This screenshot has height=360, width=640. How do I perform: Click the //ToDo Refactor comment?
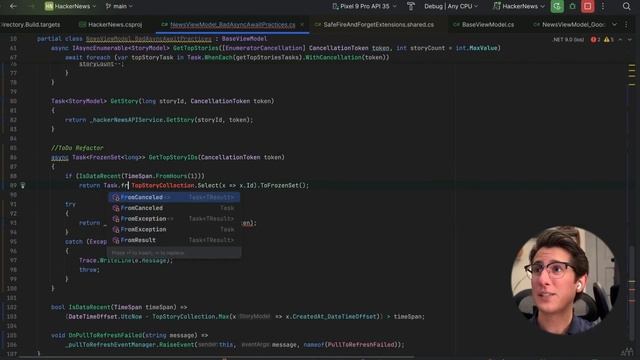point(77,148)
